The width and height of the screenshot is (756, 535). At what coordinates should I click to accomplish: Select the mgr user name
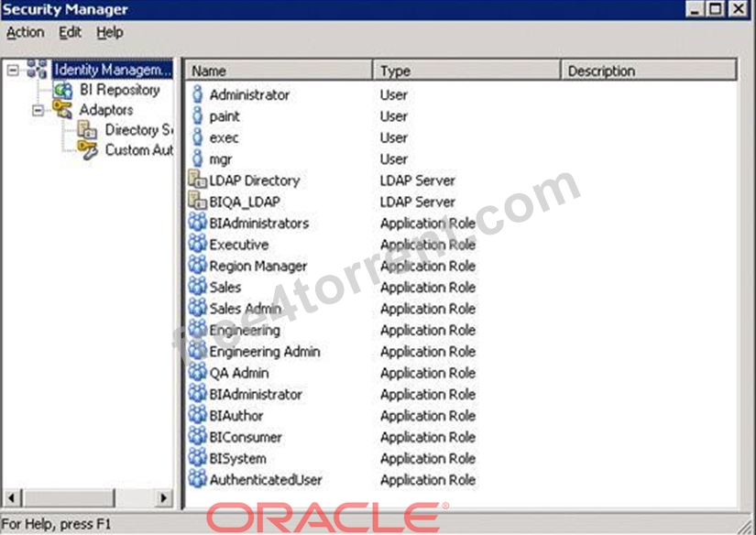click(220, 159)
